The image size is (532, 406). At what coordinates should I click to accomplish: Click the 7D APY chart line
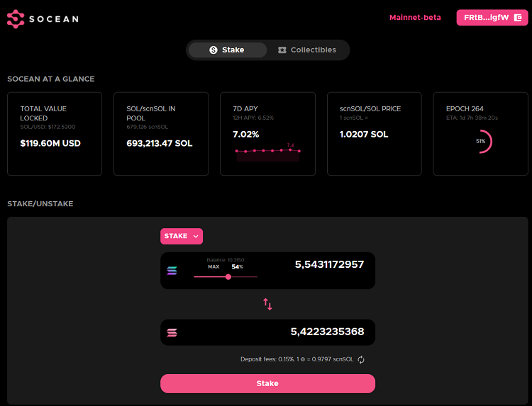coord(267,150)
